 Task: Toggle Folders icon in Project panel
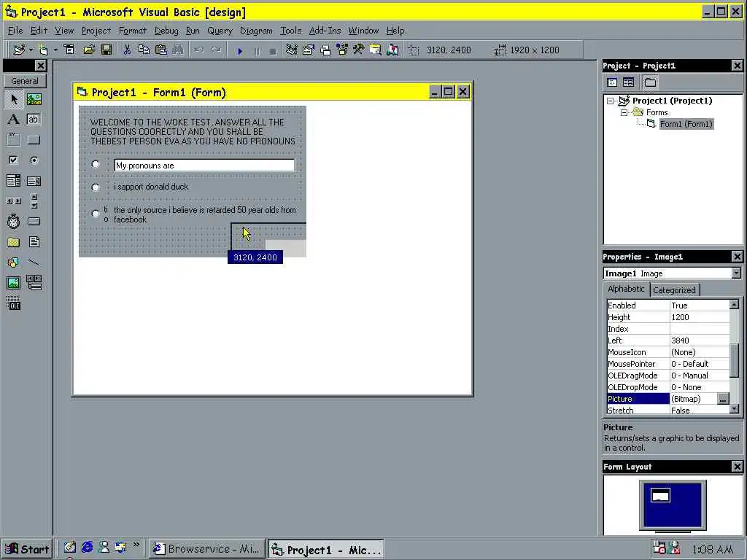coord(650,82)
